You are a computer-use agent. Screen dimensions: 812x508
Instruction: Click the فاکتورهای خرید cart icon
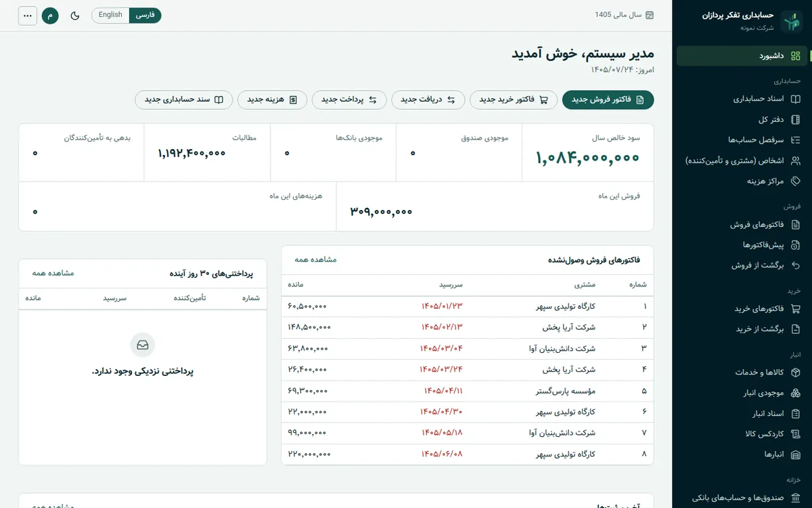point(796,308)
